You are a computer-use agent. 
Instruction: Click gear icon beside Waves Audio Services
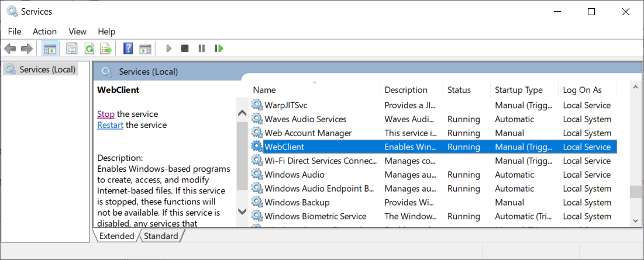[x=257, y=119]
